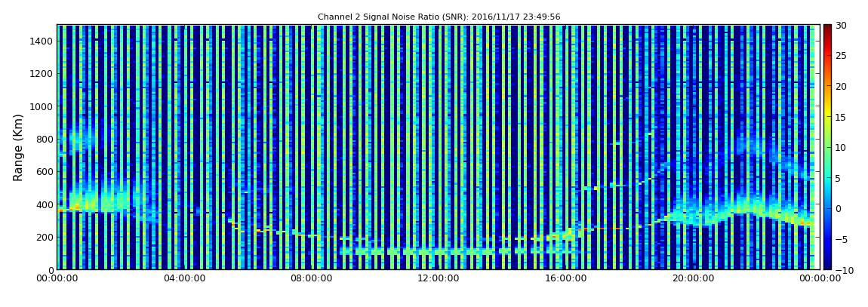Click the 1400 tick on the range axis
The width and height of the screenshot is (868, 307).
point(42,41)
